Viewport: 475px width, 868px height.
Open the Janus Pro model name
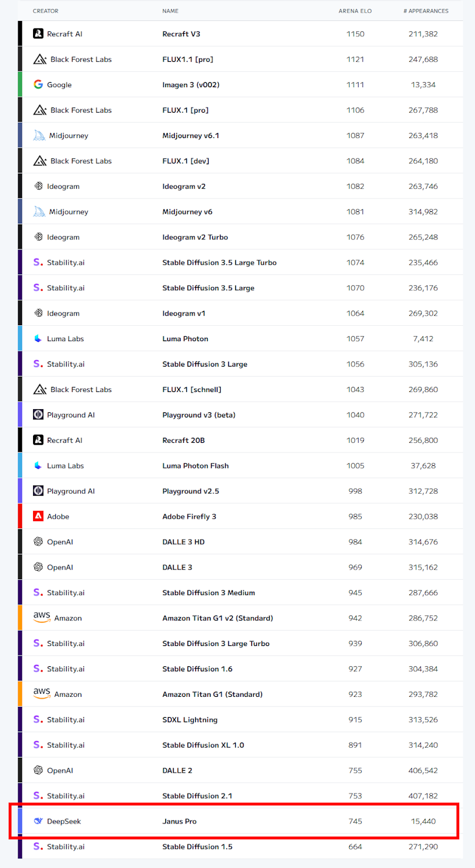pyautogui.click(x=179, y=821)
